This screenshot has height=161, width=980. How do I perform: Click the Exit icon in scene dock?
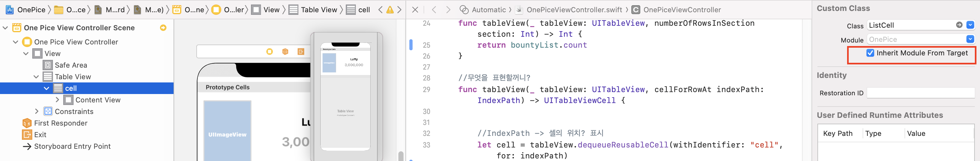tap(301, 52)
